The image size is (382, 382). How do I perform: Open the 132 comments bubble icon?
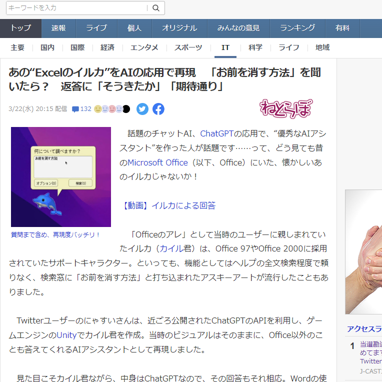coord(75,109)
